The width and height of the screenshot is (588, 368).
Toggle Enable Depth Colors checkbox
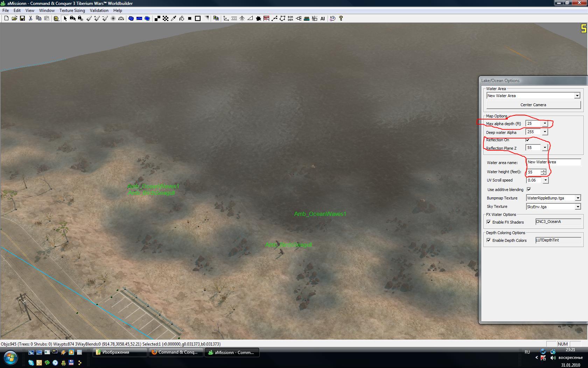(x=489, y=240)
